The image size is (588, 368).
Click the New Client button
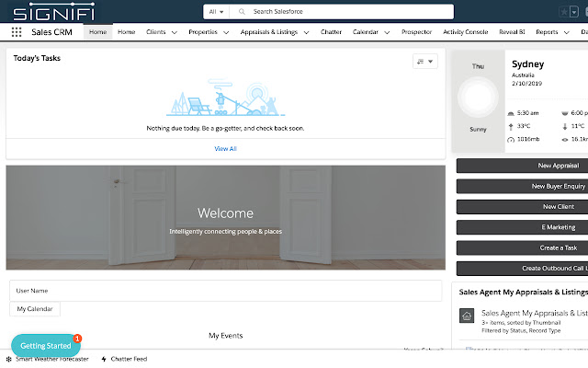coord(522,206)
